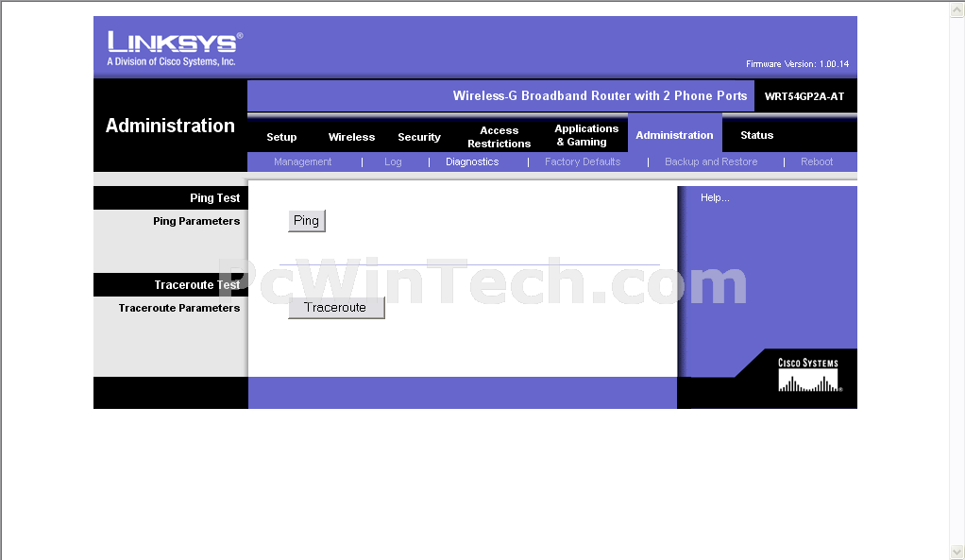Click the Ping Parameters label
Viewport: 965px width, 560px height.
196,221
